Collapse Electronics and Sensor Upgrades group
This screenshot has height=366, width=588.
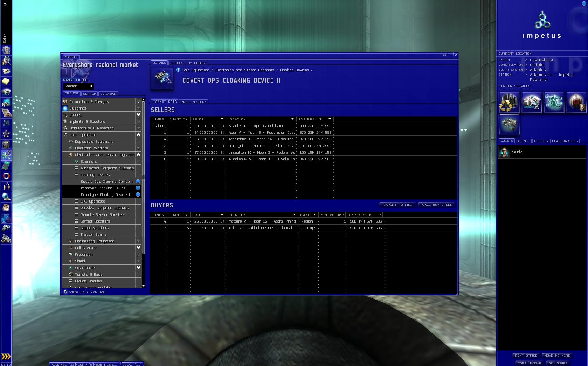138,155
